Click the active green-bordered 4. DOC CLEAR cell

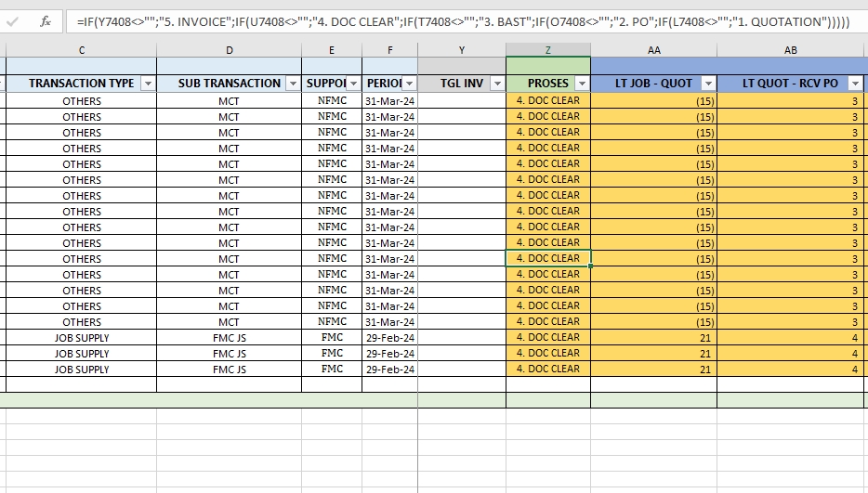(x=548, y=258)
